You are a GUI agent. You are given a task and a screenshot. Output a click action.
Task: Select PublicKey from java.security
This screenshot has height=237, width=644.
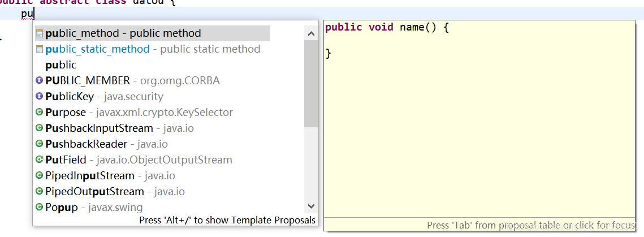152,97
